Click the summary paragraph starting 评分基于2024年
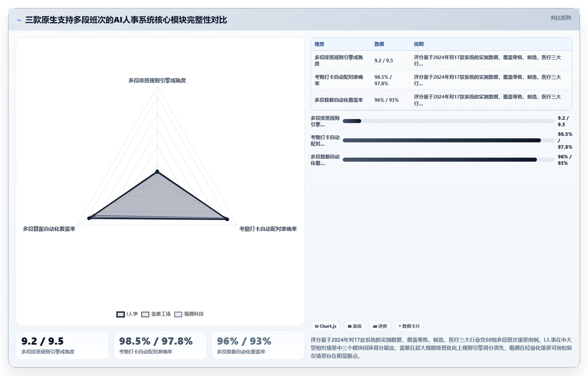 tap(441, 348)
